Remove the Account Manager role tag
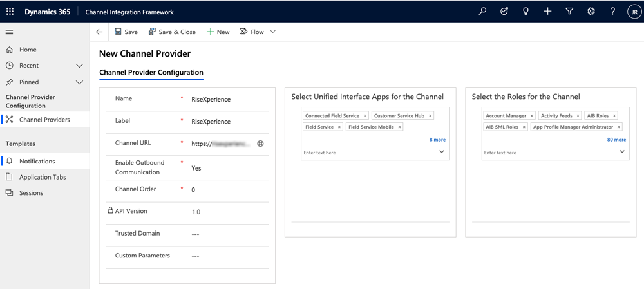The image size is (644, 289). (532, 116)
